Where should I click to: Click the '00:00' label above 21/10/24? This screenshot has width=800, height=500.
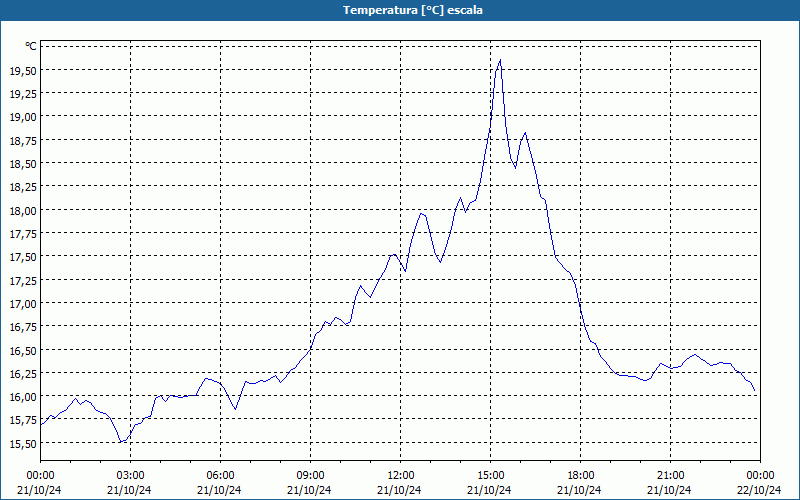40,475
